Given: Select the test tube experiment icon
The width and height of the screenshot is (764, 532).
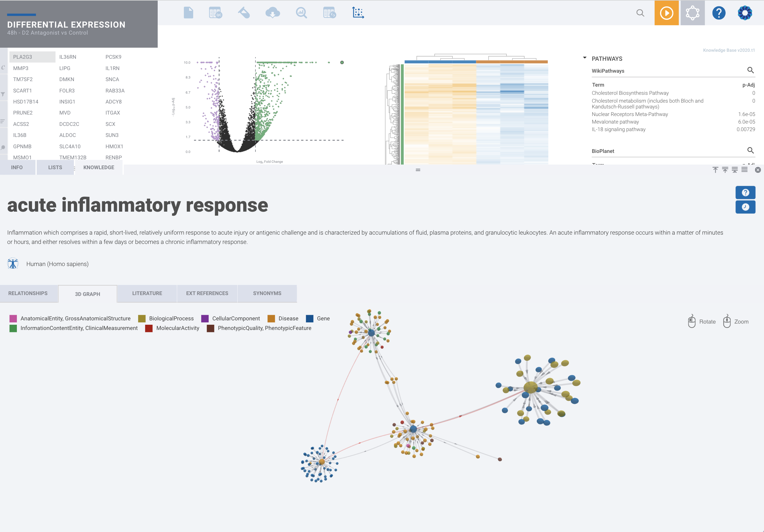Looking at the screenshot, I should [x=244, y=13].
